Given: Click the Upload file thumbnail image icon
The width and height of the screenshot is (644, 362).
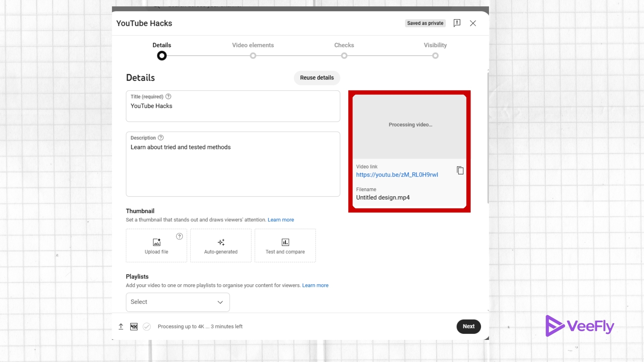Looking at the screenshot, I should (x=157, y=242).
